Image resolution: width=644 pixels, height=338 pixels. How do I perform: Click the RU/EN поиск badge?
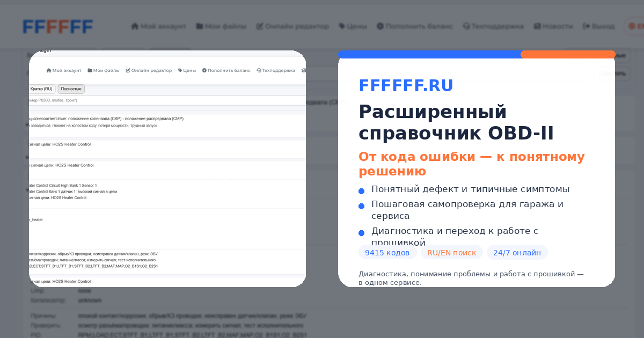(x=451, y=253)
